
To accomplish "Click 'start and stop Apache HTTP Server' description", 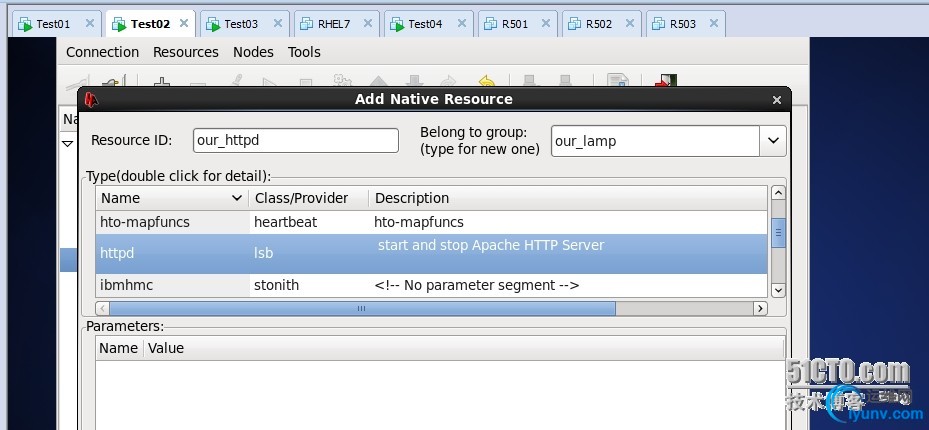I will tap(491, 245).
